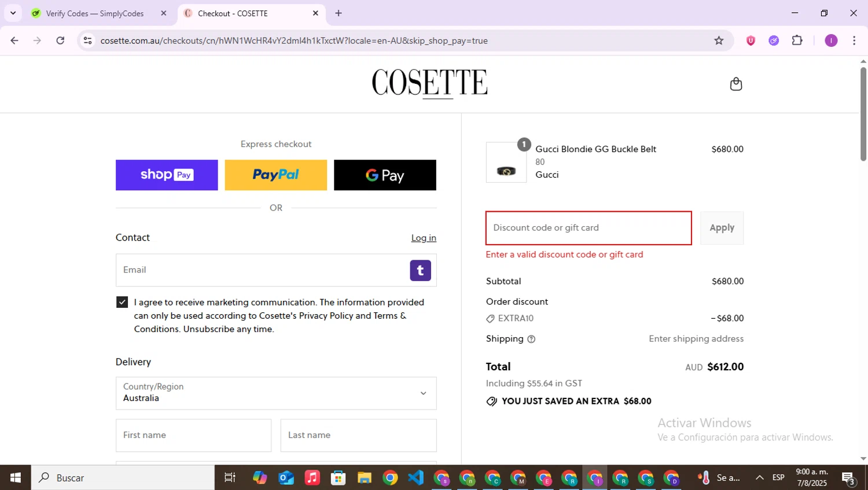Click the Tapcart purple 't' email icon

click(x=421, y=270)
